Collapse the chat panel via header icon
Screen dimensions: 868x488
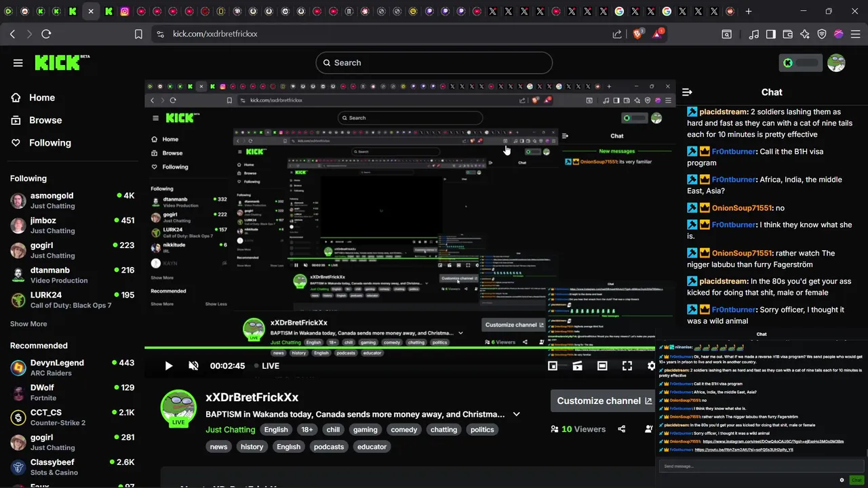tap(687, 92)
